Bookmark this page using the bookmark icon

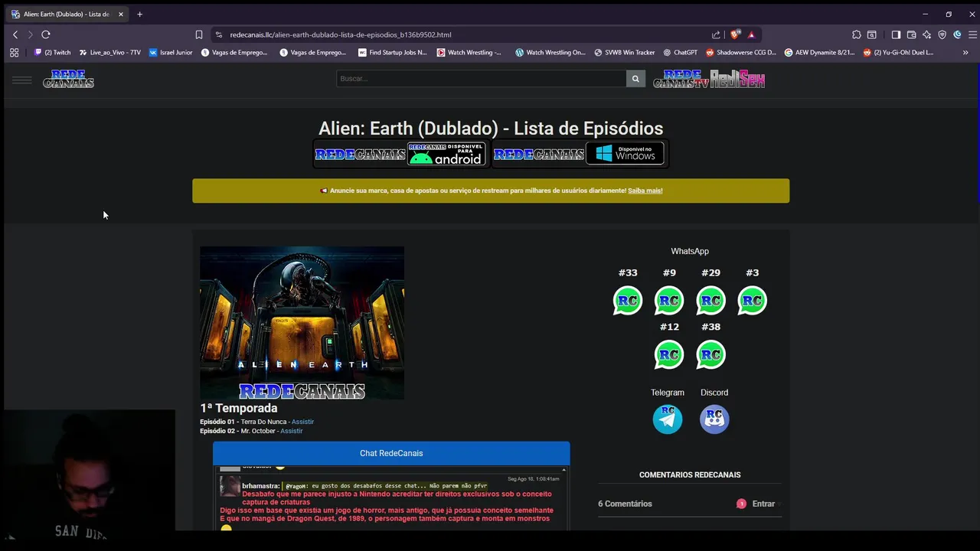pos(199,34)
